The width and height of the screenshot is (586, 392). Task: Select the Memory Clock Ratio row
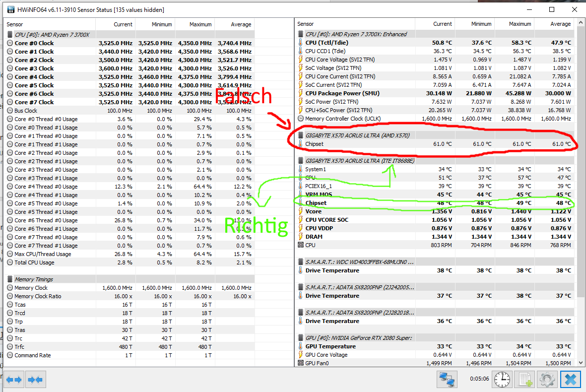[x=130, y=296]
